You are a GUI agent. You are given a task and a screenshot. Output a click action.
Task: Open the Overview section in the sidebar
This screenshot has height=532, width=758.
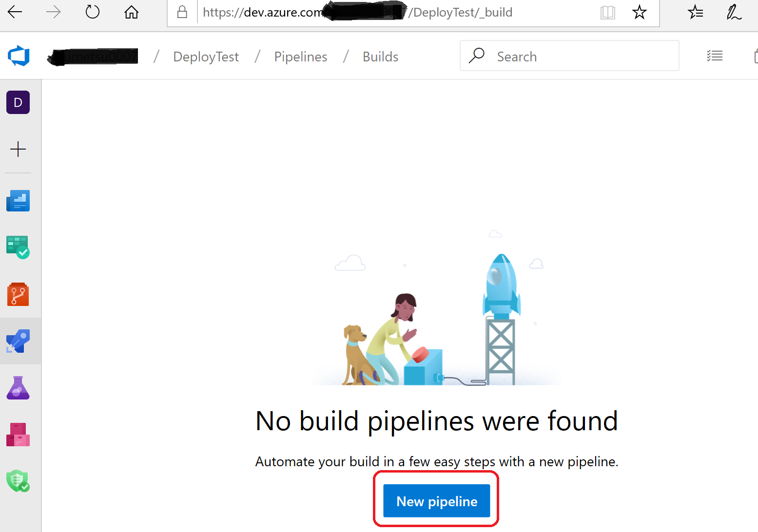tap(18, 200)
